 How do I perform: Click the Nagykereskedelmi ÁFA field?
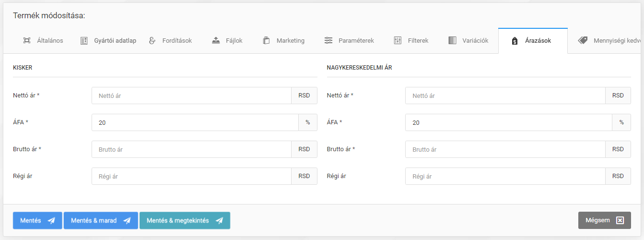[x=509, y=122]
